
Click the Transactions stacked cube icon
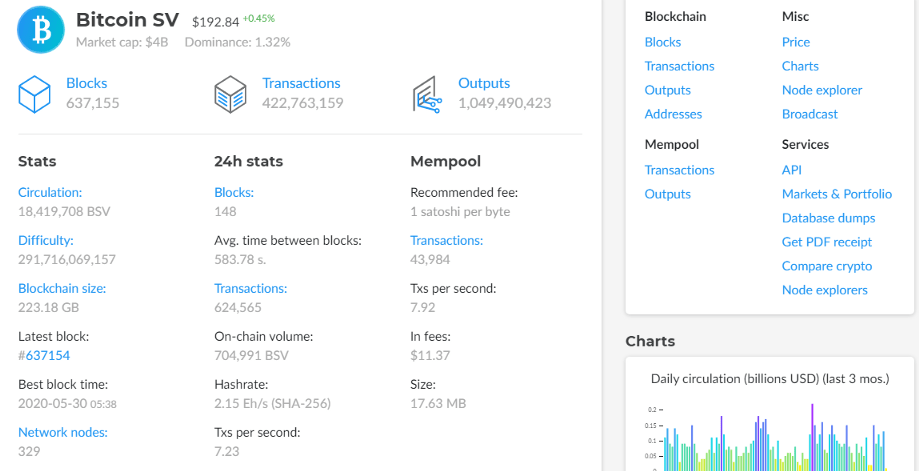click(230, 94)
